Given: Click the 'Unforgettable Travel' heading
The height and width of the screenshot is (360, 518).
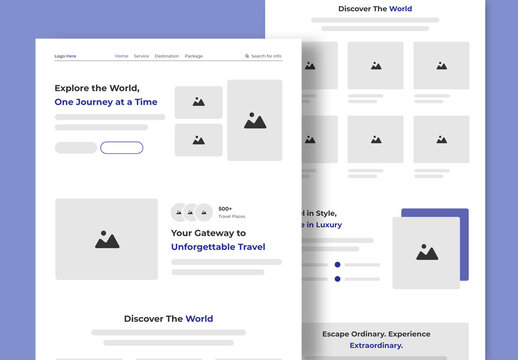Looking at the screenshot, I should coord(218,247).
